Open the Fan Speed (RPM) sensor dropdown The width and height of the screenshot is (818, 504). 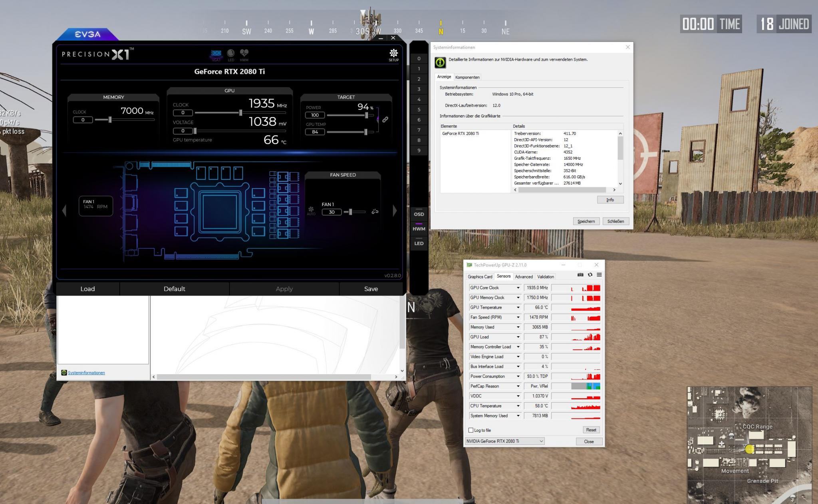tap(518, 317)
